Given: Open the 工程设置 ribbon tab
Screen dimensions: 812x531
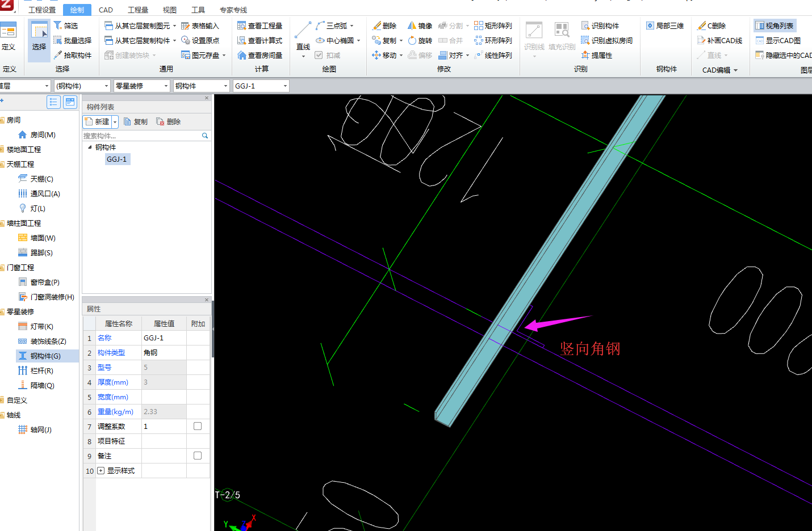Looking at the screenshot, I should click(x=43, y=10).
